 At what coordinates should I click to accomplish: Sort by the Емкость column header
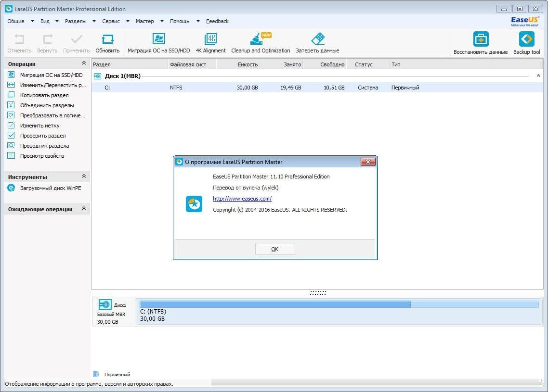238,64
